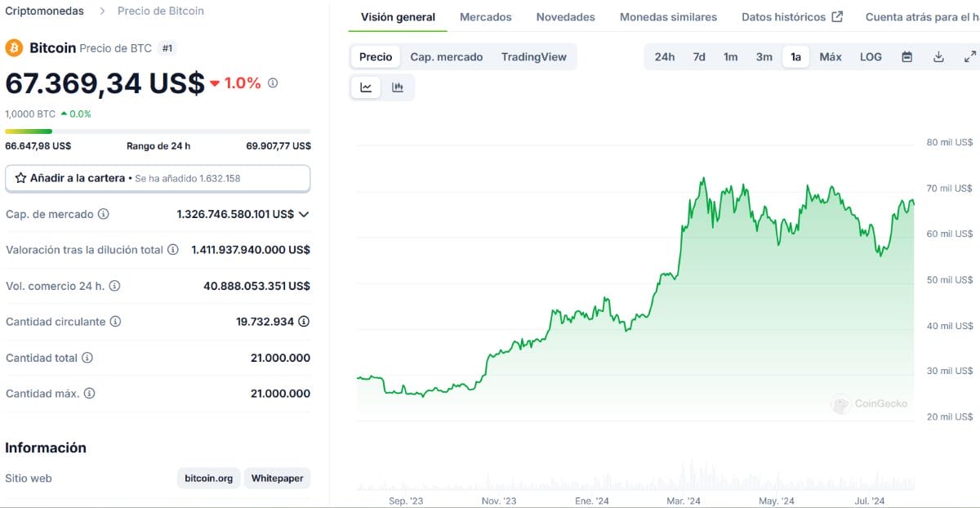This screenshot has width=980, height=508.
Task: Select the Máx time range
Action: coord(831,56)
